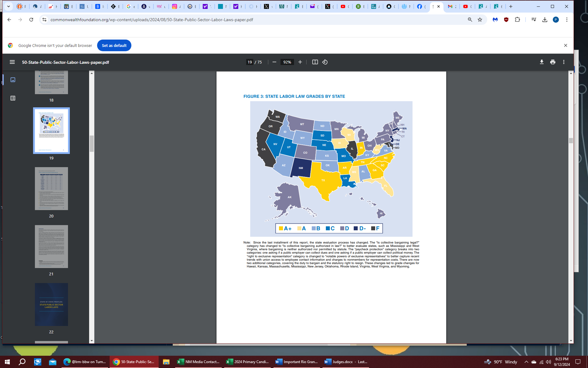Rotate the PDF counterclockwise
588x368 pixels.
point(325,62)
